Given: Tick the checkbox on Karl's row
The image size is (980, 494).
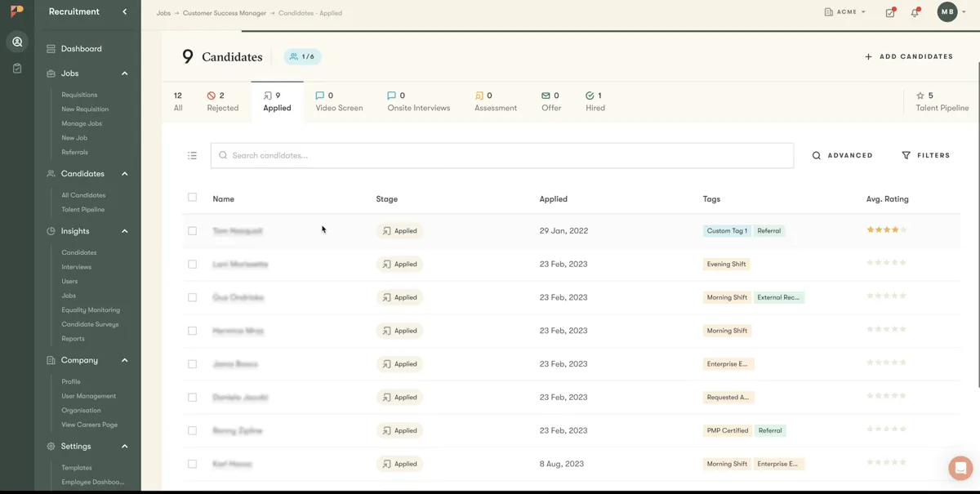Looking at the screenshot, I should click(x=192, y=463).
